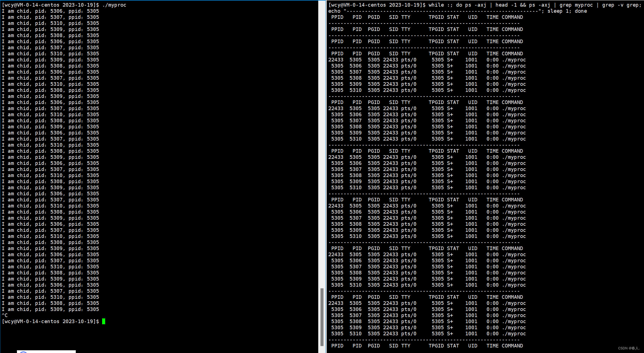Click 'while :; do ps -axj' in right terminal
Viewport: 644px width, 353px height.
(457, 5)
